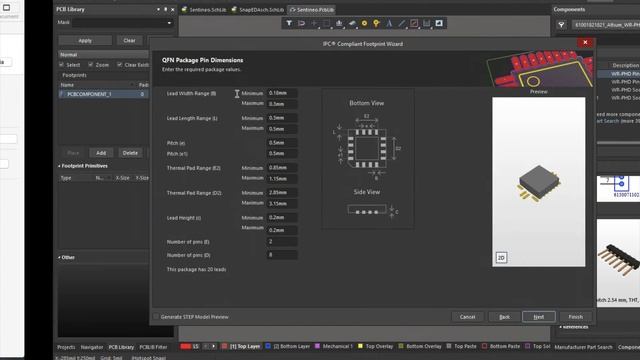Choose the rectangle selection tool icon
640x360 pixels.
(x=327, y=23)
